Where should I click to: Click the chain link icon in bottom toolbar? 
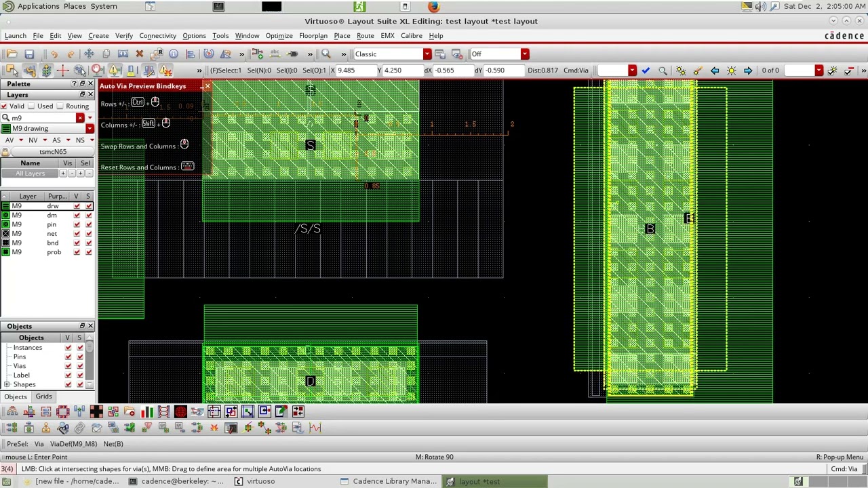[79, 428]
